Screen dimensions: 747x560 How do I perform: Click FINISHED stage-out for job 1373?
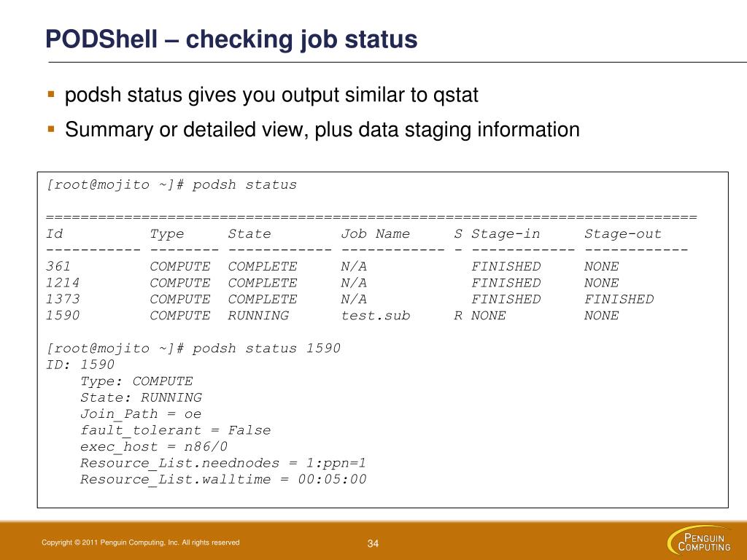pos(619,299)
